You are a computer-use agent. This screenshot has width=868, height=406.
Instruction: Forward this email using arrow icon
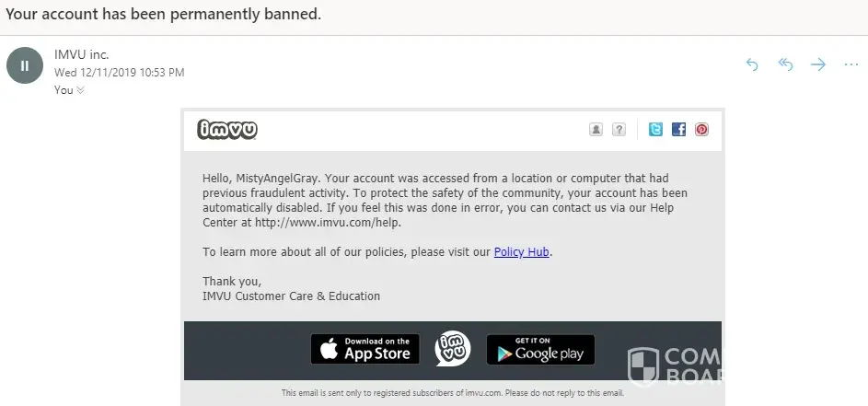coord(817,64)
